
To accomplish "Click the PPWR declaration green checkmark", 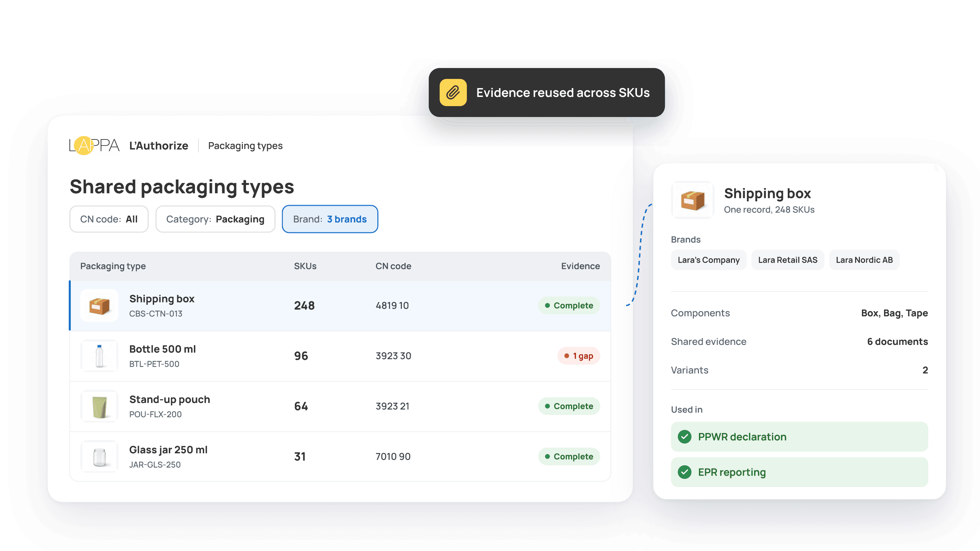I will click(x=685, y=436).
